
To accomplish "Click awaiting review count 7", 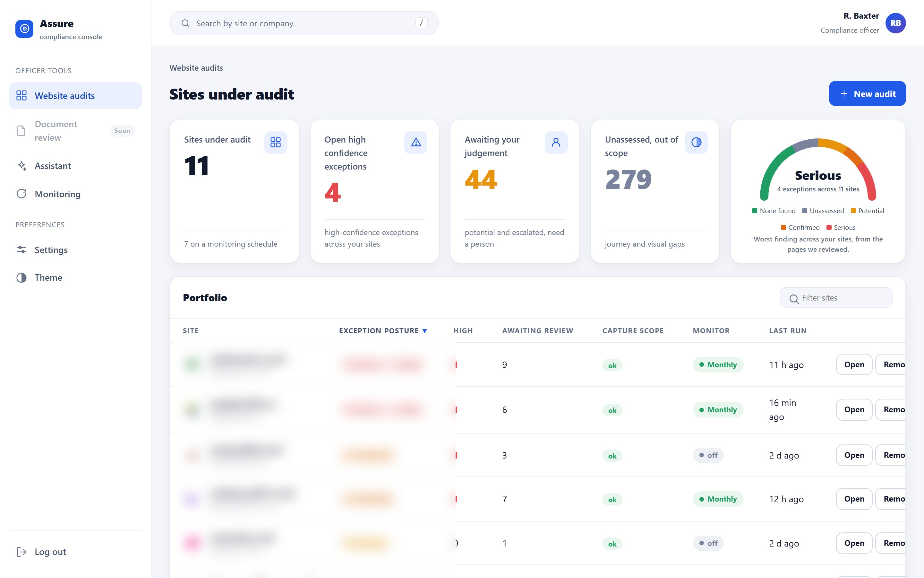I will pyautogui.click(x=504, y=499).
